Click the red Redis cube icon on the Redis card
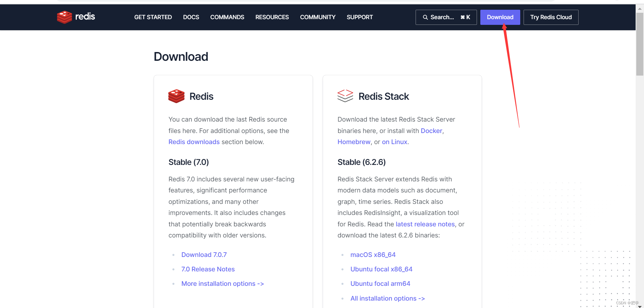This screenshot has width=644, height=308. point(176,96)
